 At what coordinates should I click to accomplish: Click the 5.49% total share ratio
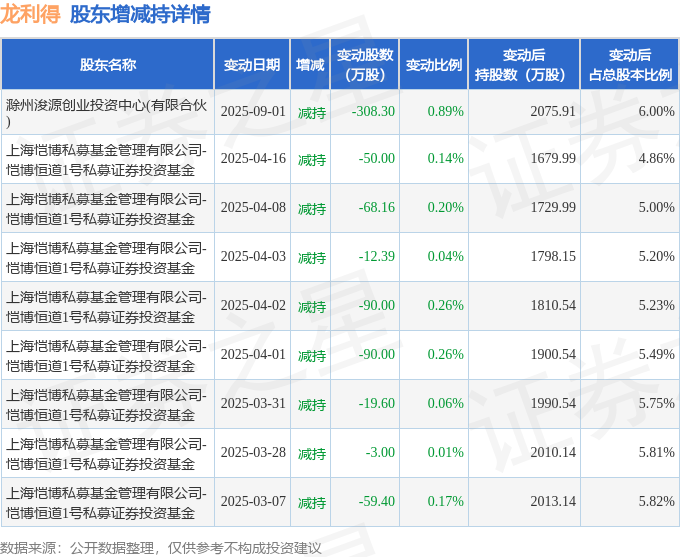click(x=656, y=354)
